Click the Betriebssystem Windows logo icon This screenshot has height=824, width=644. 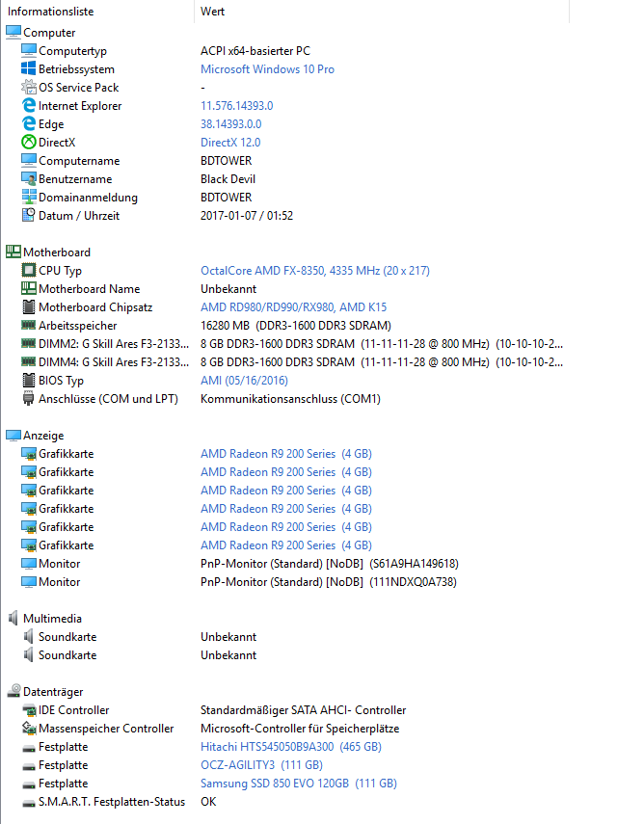[x=28, y=68]
